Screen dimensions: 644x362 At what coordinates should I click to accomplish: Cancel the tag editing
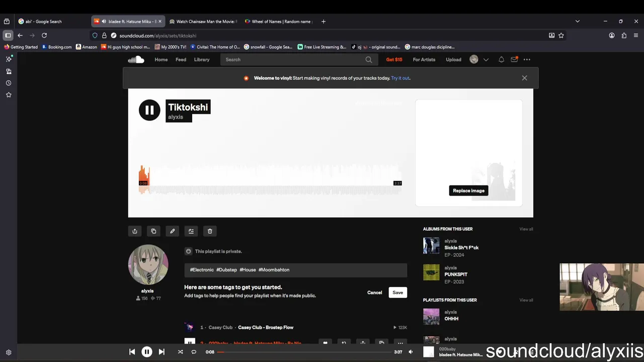click(374, 293)
